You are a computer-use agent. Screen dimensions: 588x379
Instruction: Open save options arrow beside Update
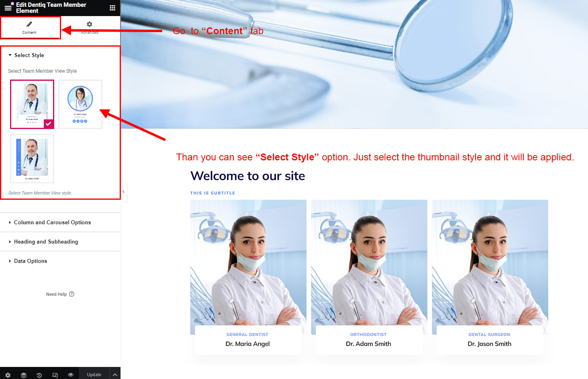115,375
